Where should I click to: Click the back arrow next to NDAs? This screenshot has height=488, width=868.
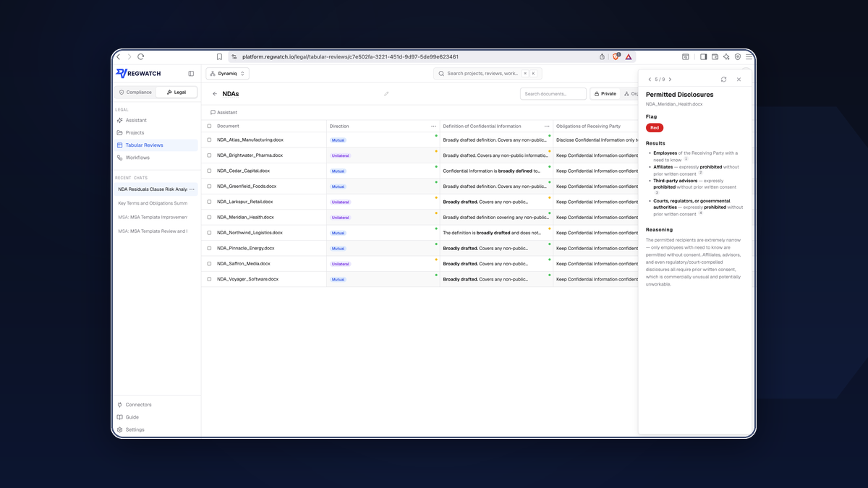[x=215, y=94]
